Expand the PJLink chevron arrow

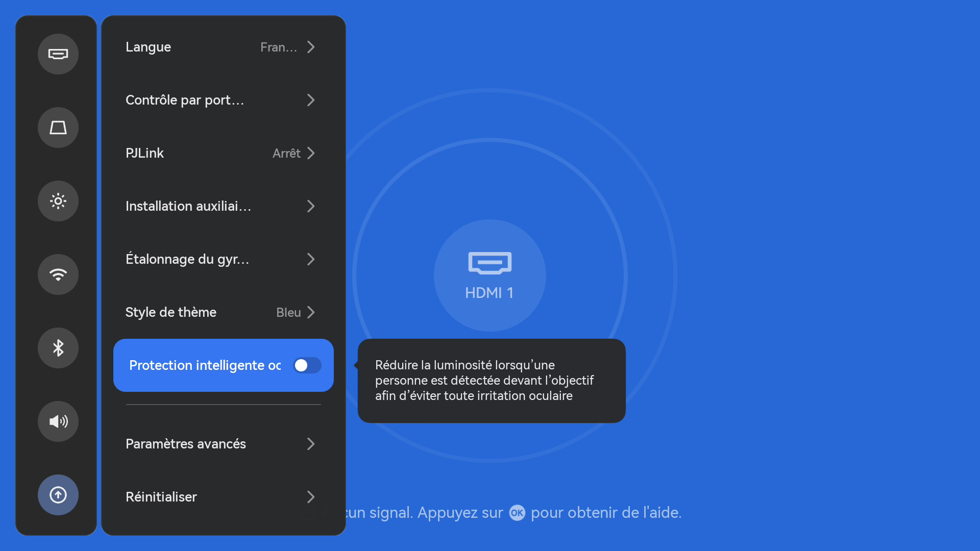click(311, 153)
